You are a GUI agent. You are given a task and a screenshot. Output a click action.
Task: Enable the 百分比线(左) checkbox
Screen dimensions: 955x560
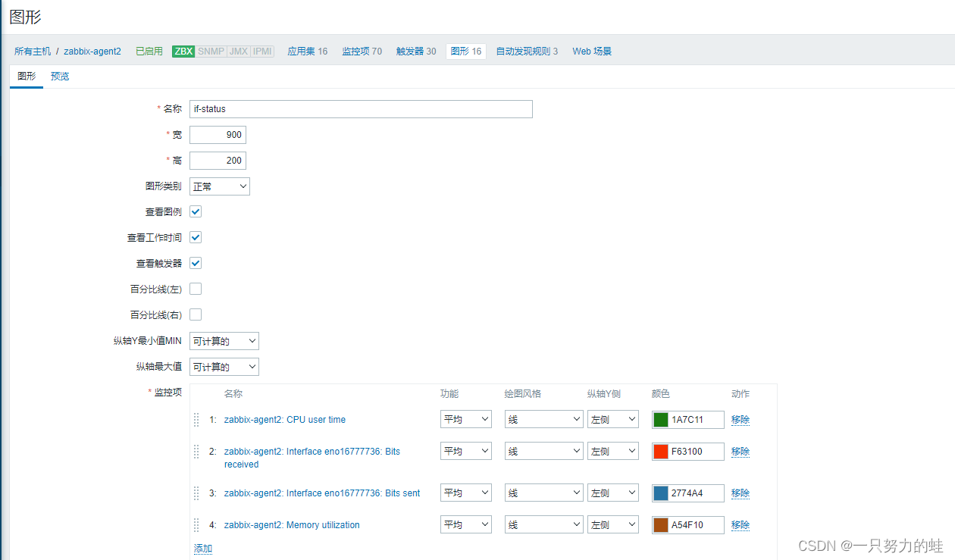195,289
